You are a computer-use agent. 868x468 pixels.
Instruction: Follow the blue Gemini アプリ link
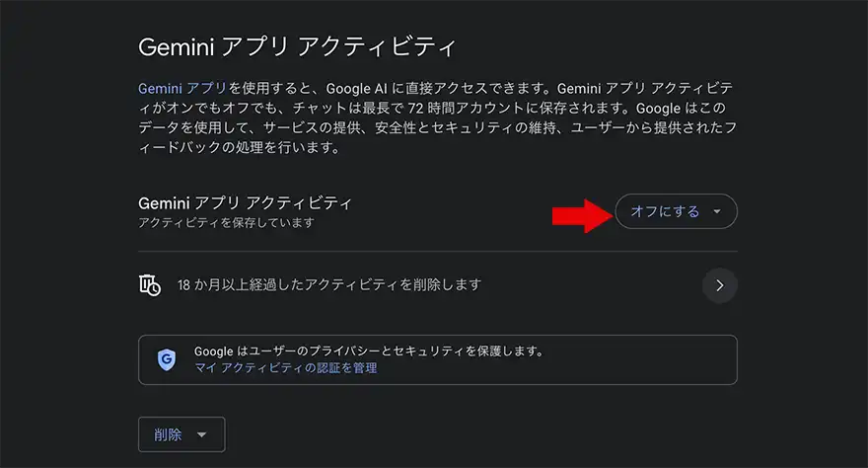point(182,88)
